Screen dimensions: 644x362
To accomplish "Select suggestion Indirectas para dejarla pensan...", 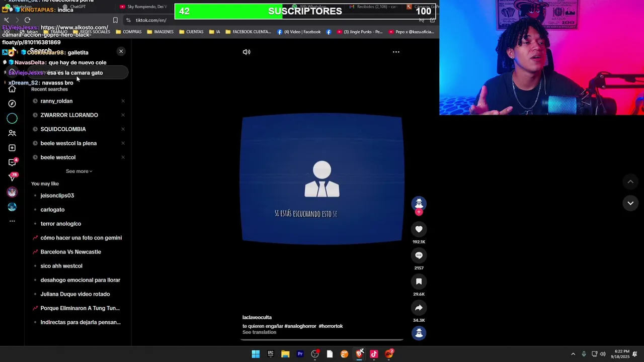I will coord(80,322).
